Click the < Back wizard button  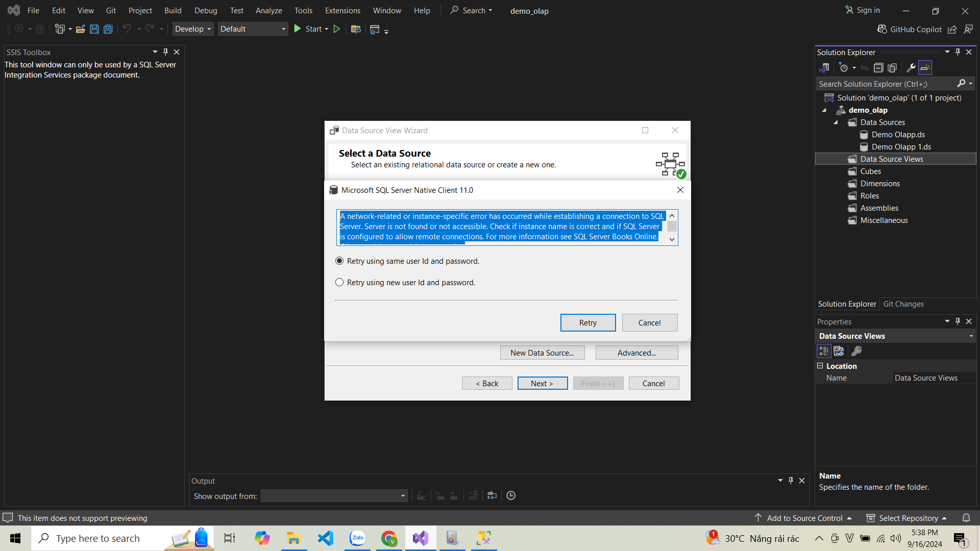pyautogui.click(x=487, y=383)
